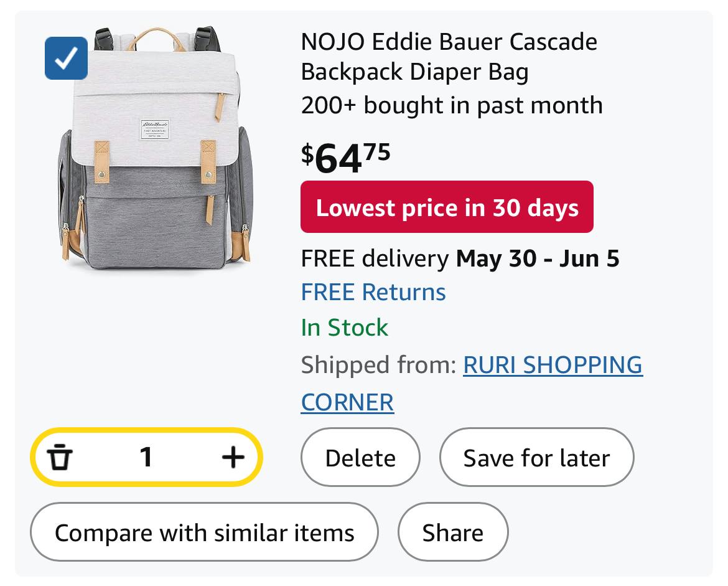Increase quantity with the plus icon
The height and width of the screenshot is (586, 728).
(233, 457)
